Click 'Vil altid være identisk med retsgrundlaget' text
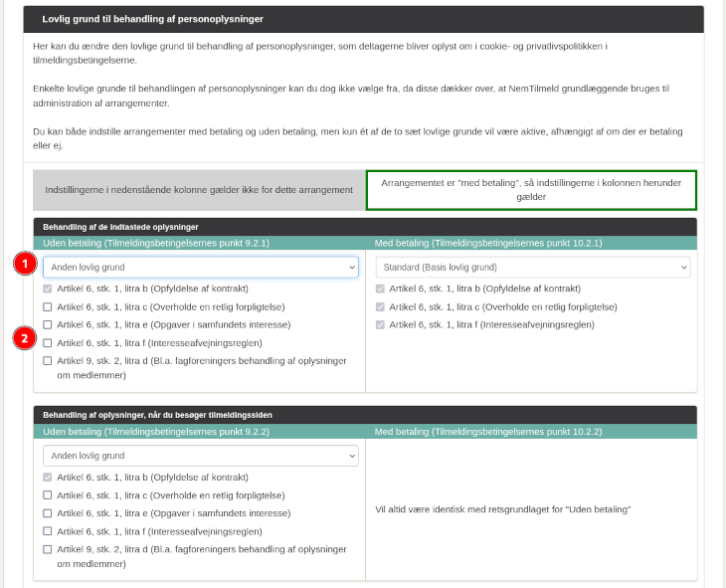Screen dimensions: 726x588 (503, 509)
